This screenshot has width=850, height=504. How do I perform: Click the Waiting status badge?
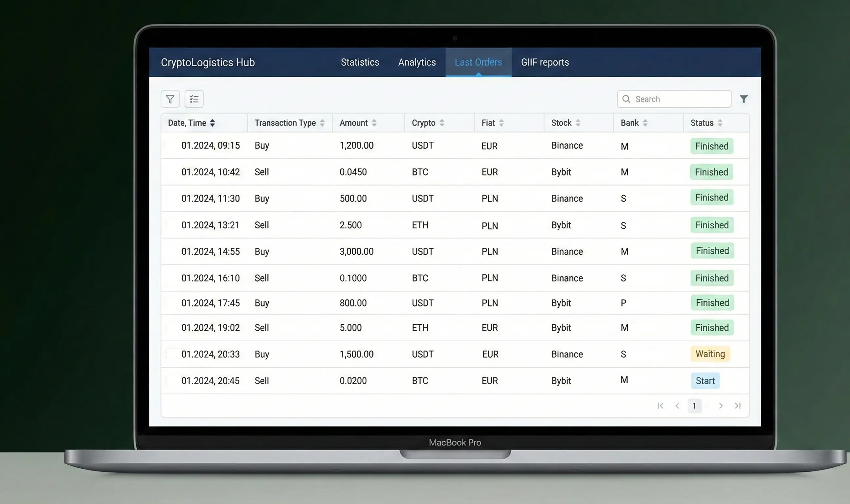(710, 354)
